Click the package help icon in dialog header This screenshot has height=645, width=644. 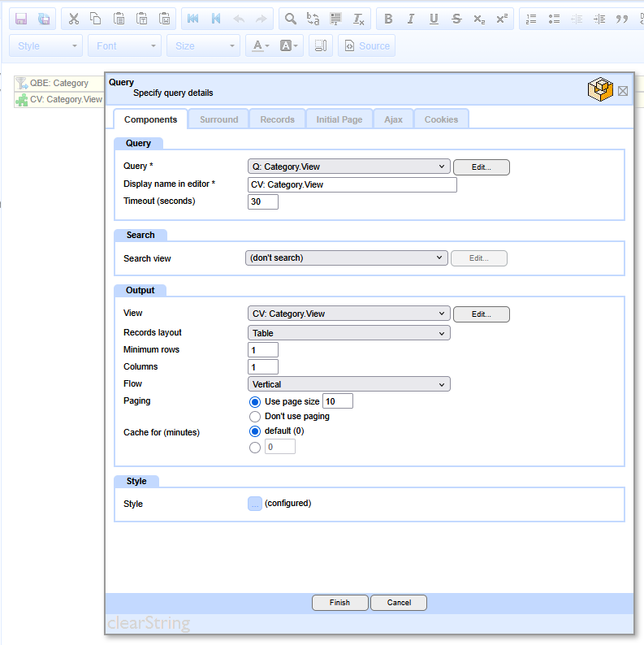(x=599, y=89)
